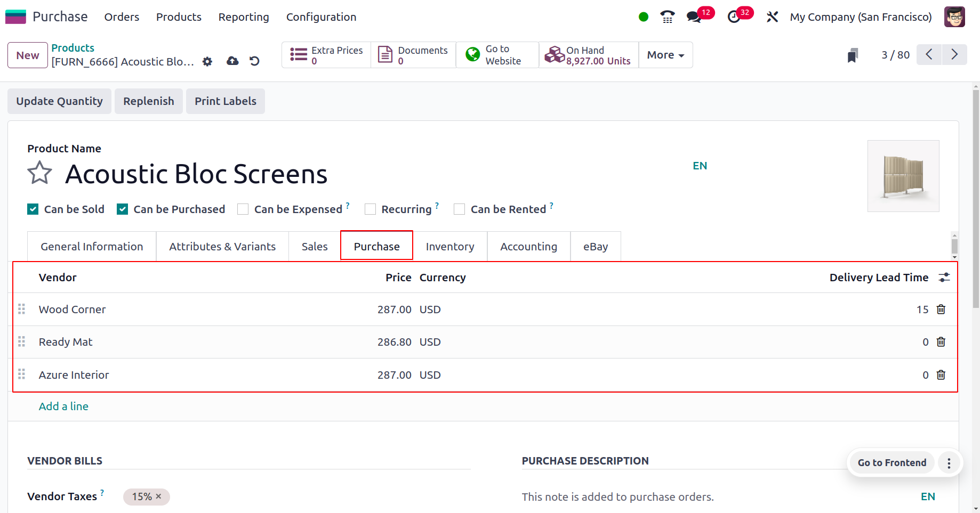Click the discard changes undo icon

(254, 61)
